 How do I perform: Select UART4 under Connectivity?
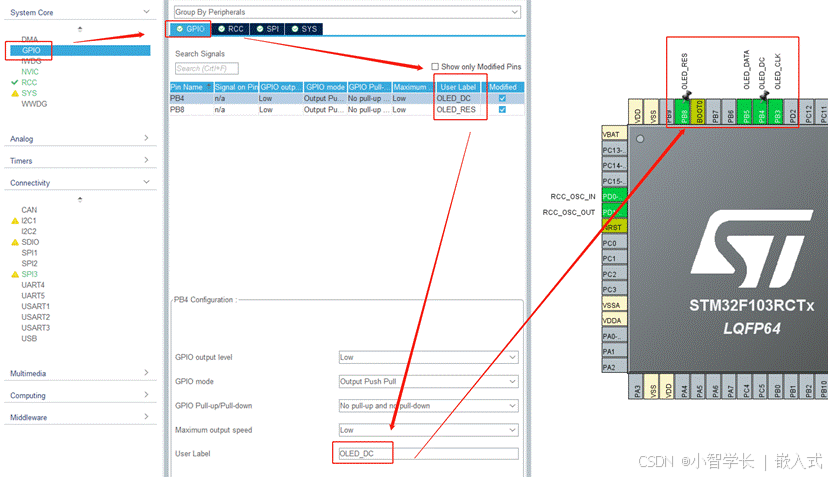coord(33,285)
